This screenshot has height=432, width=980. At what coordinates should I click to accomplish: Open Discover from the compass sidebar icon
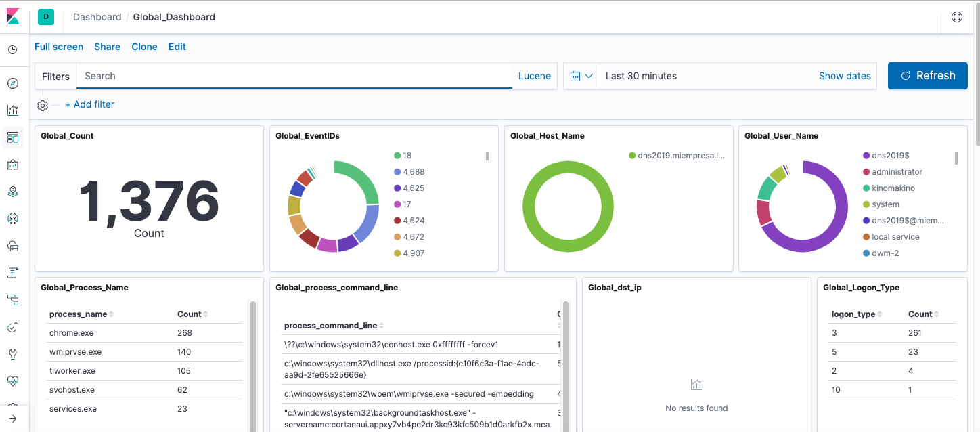pos(12,84)
